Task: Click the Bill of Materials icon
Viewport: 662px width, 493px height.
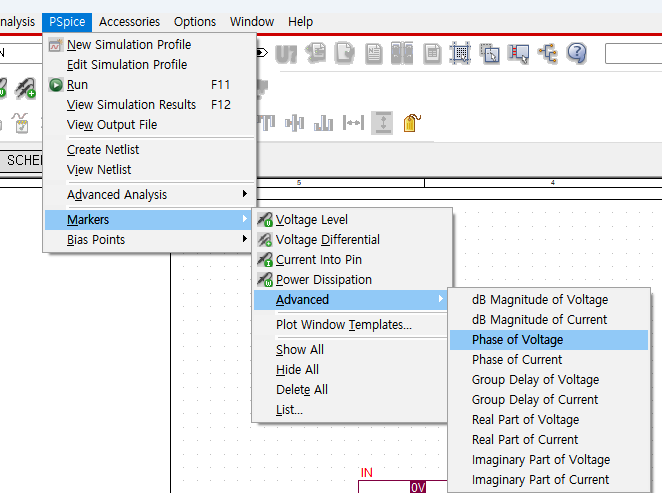Action: [x=432, y=54]
